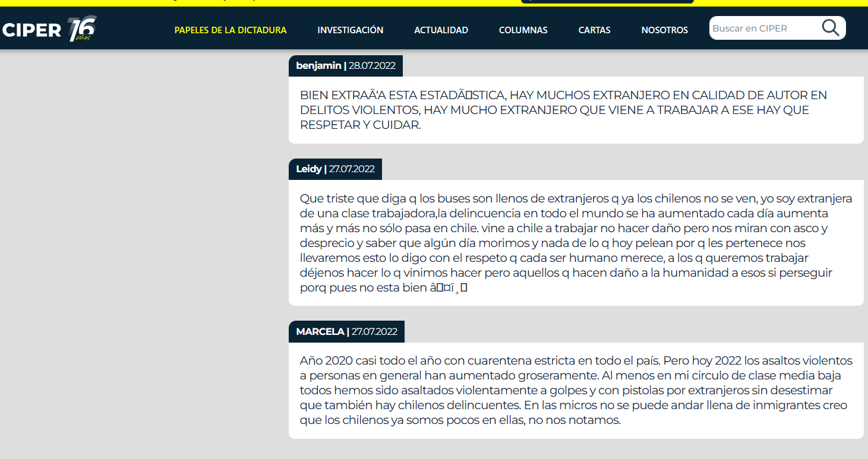Viewport: 868px width, 459px height.
Task: Click the date 27.07.2022 beside Leidy
Action: pos(352,169)
